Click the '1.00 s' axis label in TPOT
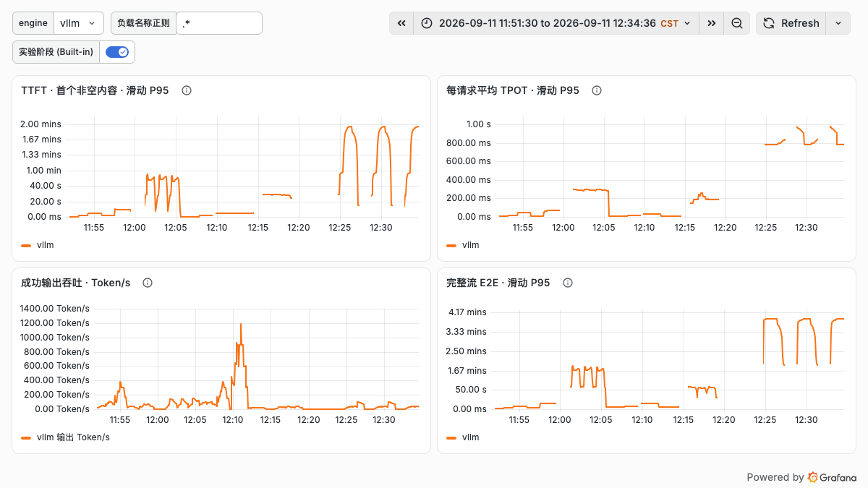 tap(478, 124)
